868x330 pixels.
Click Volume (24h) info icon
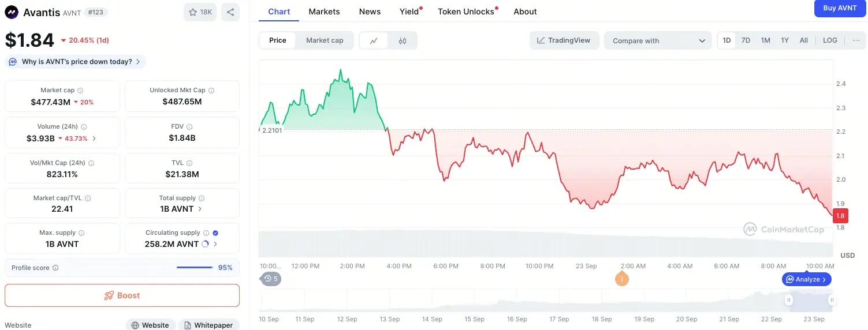click(84, 126)
